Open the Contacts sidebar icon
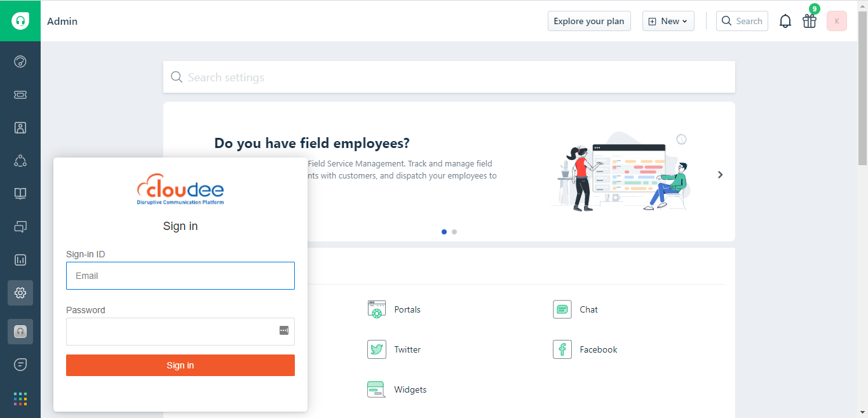This screenshot has height=418, width=868. (x=20, y=128)
